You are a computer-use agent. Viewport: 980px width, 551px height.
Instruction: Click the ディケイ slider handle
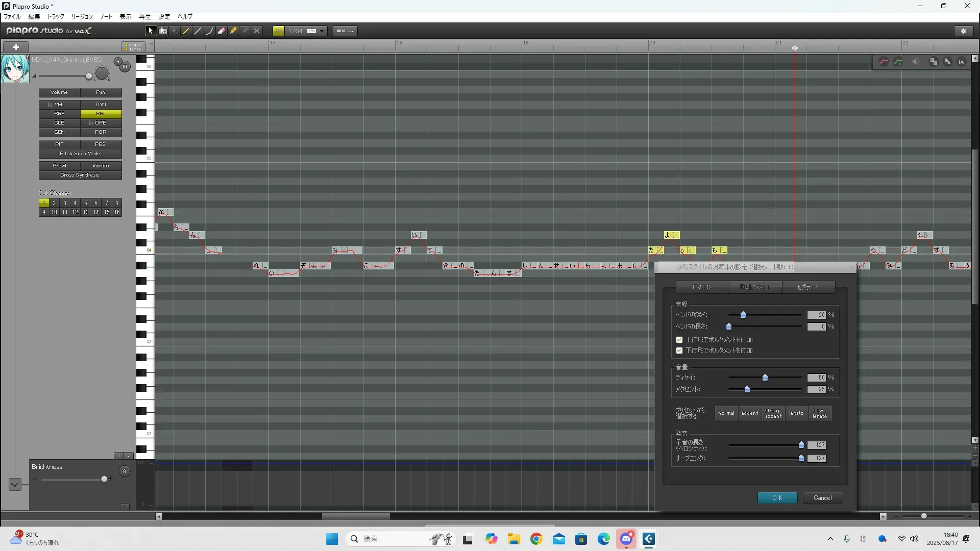(765, 378)
